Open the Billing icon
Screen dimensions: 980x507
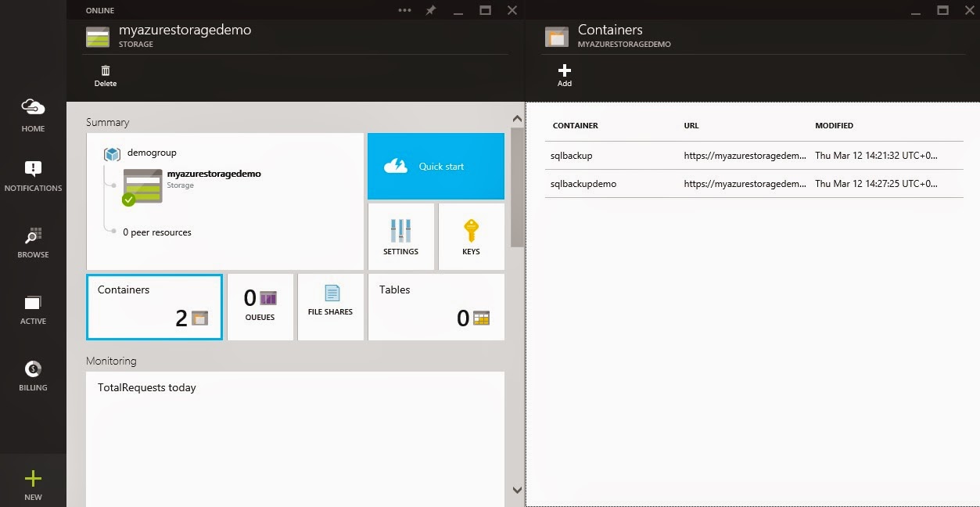tap(33, 375)
